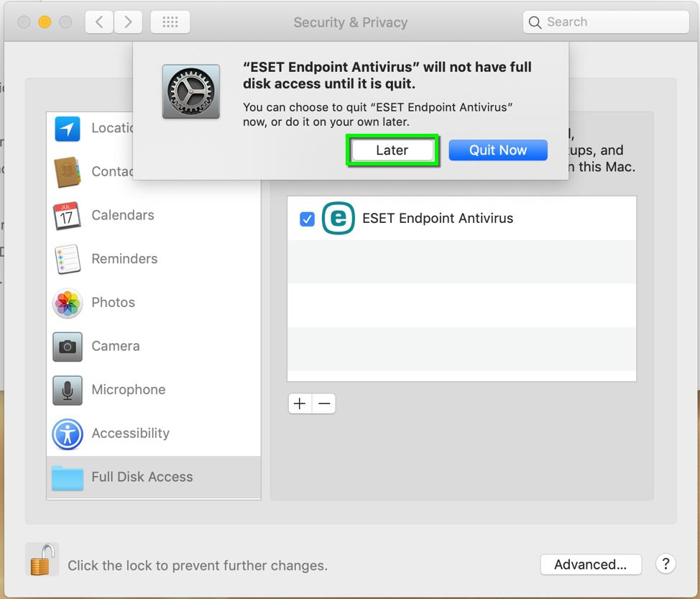Screen dimensions: 700x599
Task: Select the Reminders list icon
Action: tap(68, 259)
